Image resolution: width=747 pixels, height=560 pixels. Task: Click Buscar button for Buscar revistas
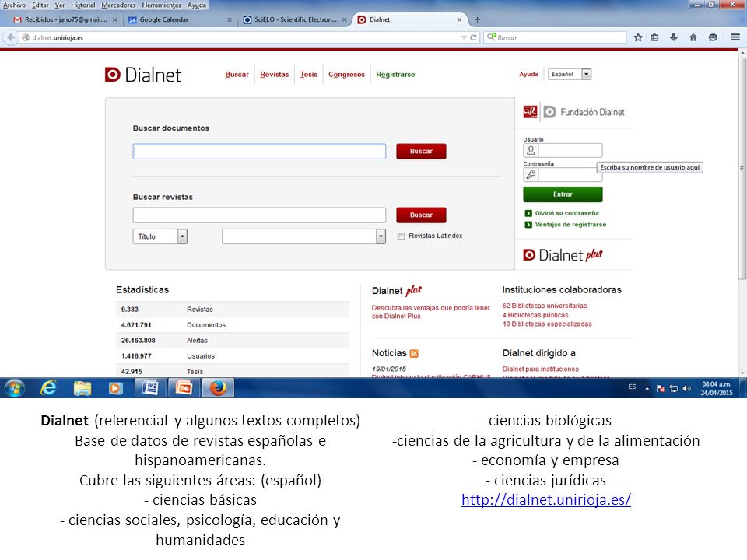click(421, 215)
